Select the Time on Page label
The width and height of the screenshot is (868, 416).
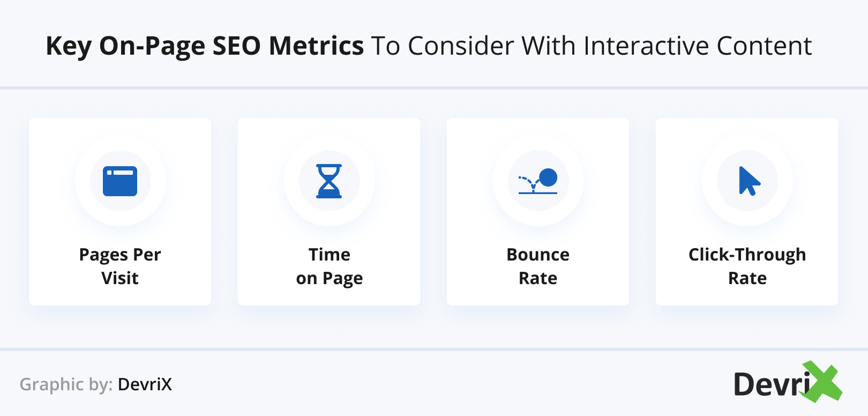click(x=329, y=266)
